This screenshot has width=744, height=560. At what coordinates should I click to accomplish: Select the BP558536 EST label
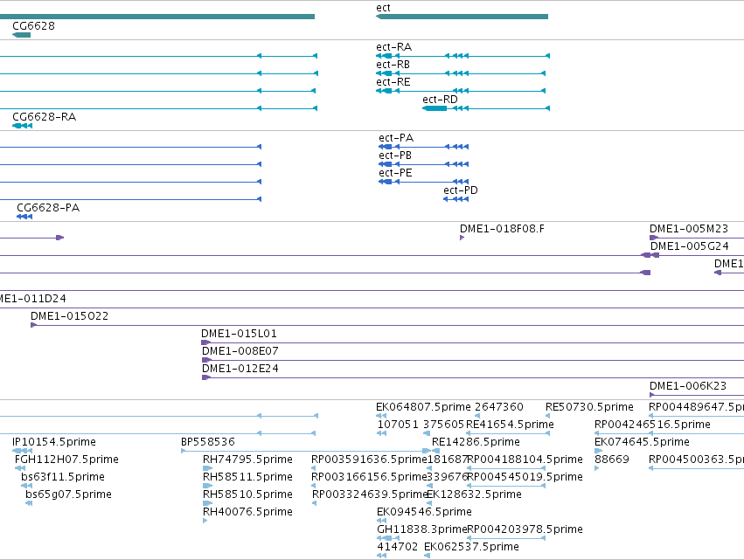click(208, 442)
